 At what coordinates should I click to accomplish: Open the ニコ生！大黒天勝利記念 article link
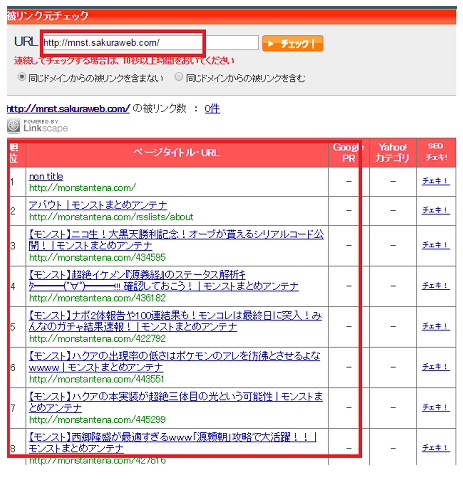click(176, 240)
